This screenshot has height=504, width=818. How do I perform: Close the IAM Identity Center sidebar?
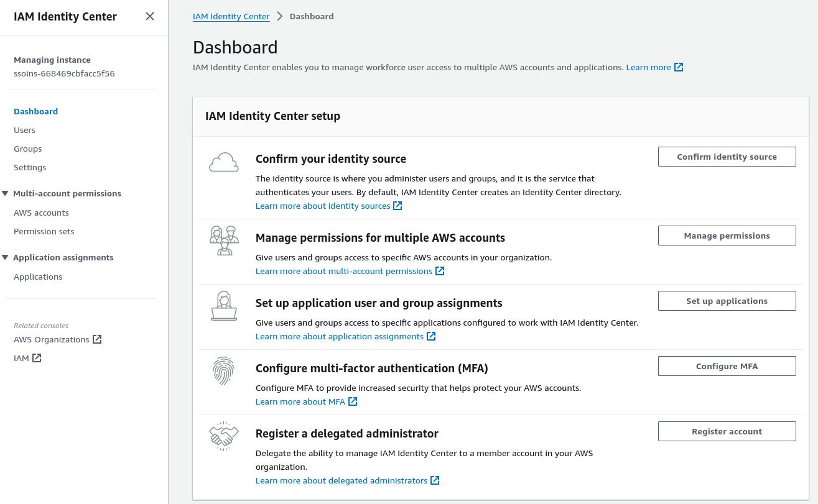149,16
